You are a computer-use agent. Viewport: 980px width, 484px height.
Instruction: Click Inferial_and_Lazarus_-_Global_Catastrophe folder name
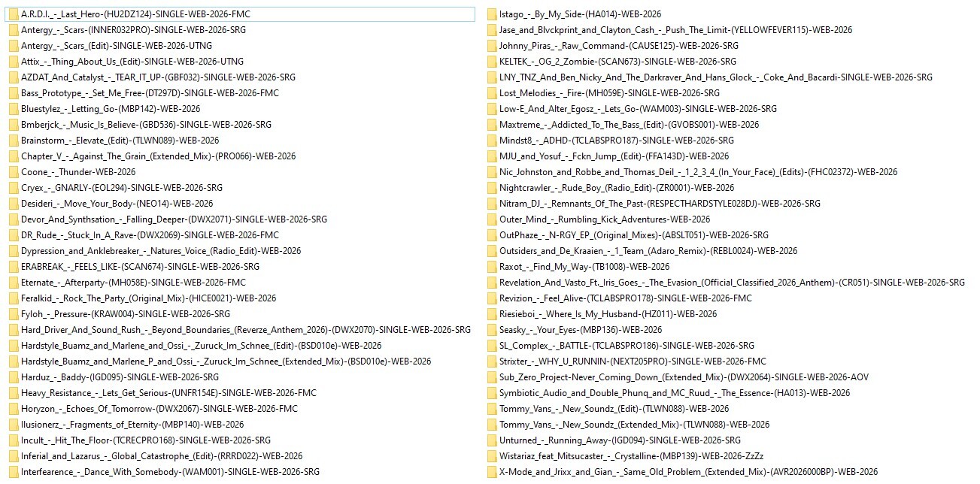(x=162, y=456)
